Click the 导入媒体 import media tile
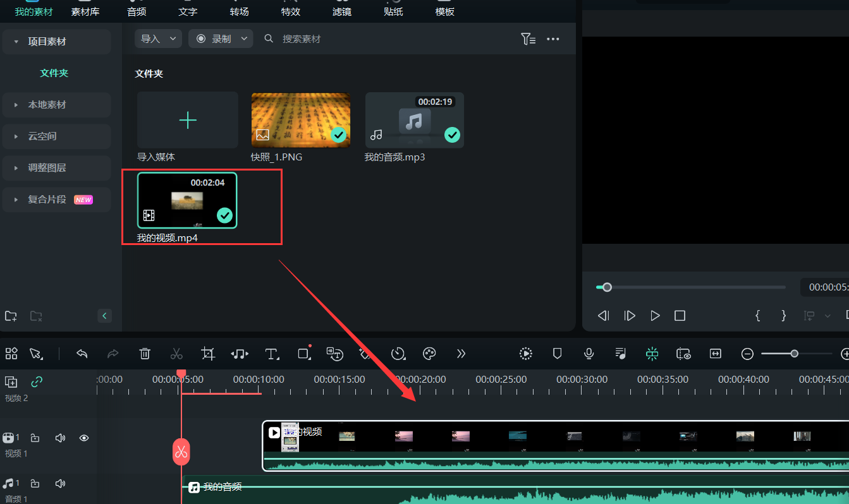This screenshot has height=504, width=849. pos(188,121)
